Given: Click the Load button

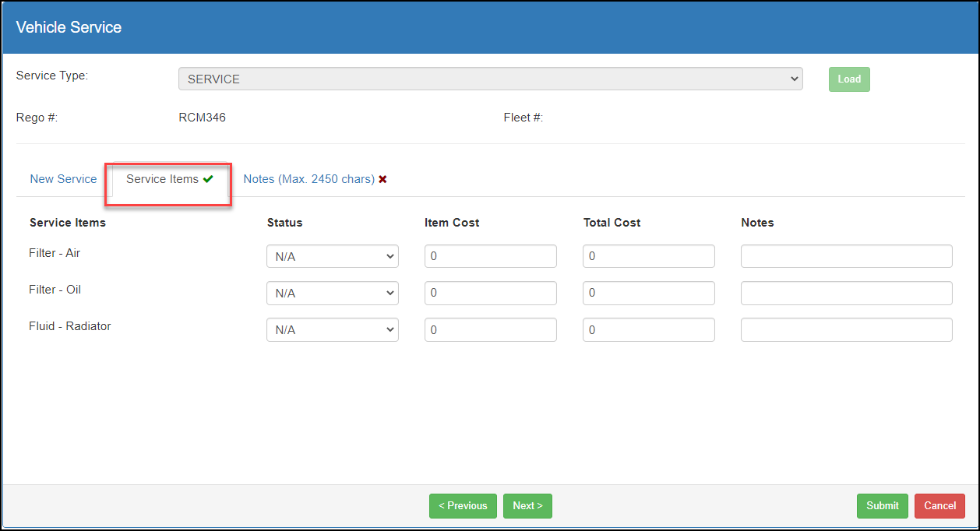Looking at the screenshot, I should point(849,79).
